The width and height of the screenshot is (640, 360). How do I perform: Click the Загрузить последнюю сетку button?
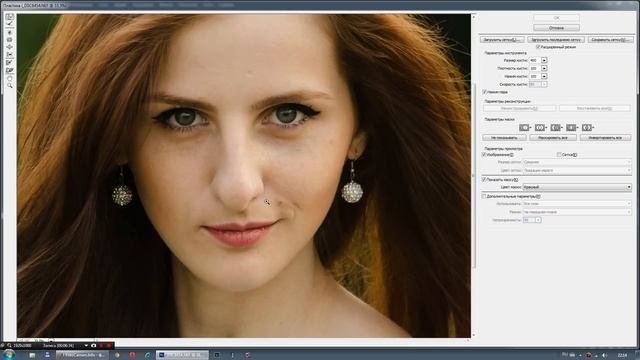[x=556, y=40]
